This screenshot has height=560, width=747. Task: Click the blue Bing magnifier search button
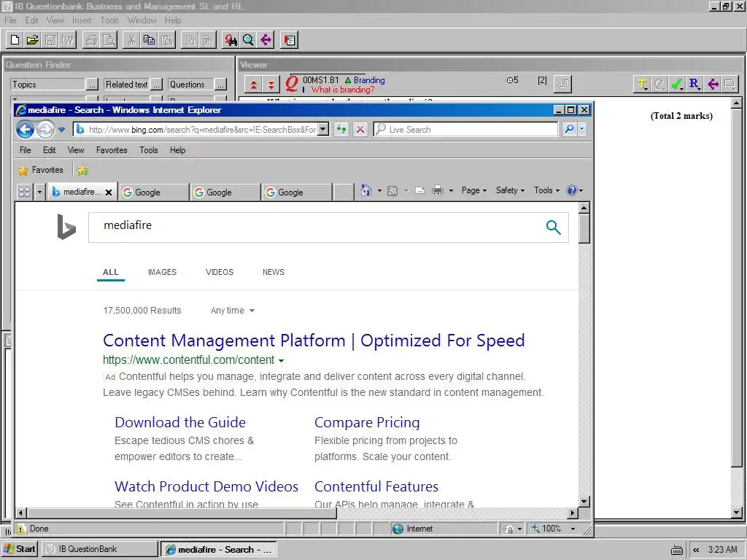[553, 227]
